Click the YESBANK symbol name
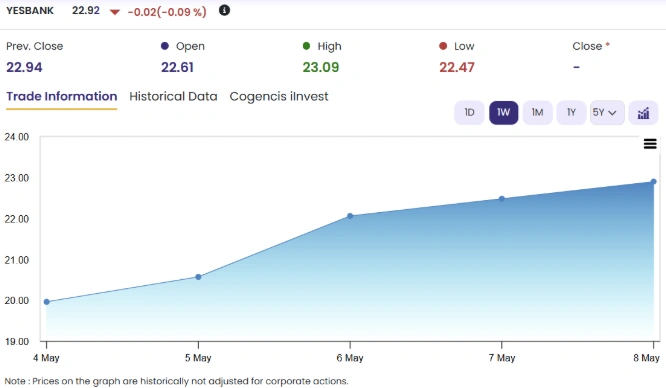Image resolution: width=666 pixels, height=388 pixels. [x=30, y=11]
